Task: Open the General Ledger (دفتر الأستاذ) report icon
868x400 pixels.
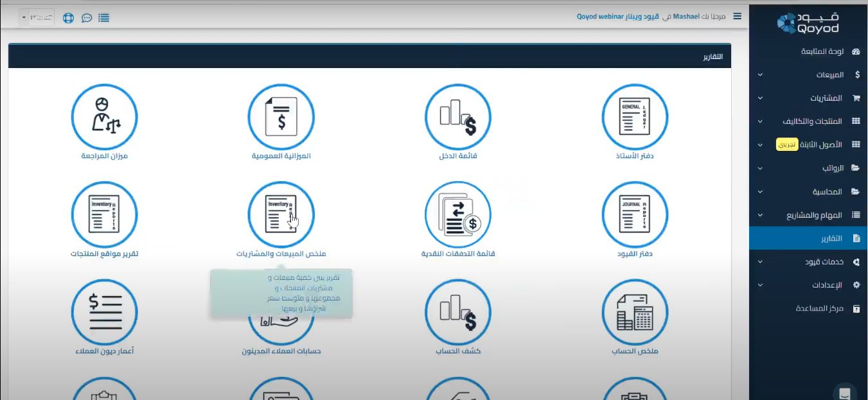Action: (635, 117)
